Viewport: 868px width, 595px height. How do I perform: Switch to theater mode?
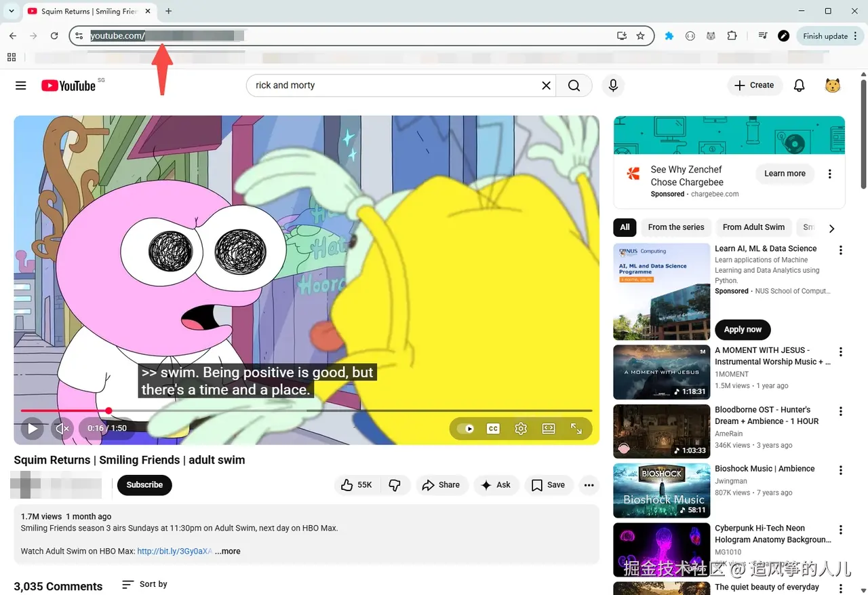coord(549,429)
